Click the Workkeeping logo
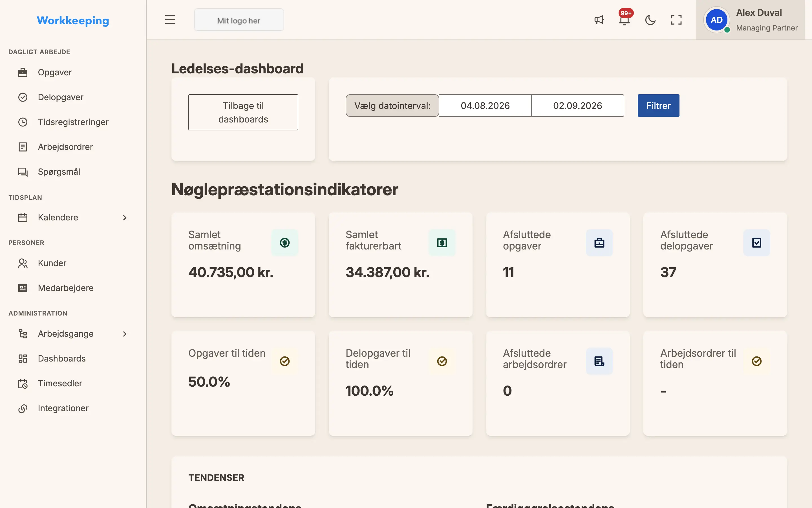The width and height of the screenshot is (812, 508). click(73, 21)
